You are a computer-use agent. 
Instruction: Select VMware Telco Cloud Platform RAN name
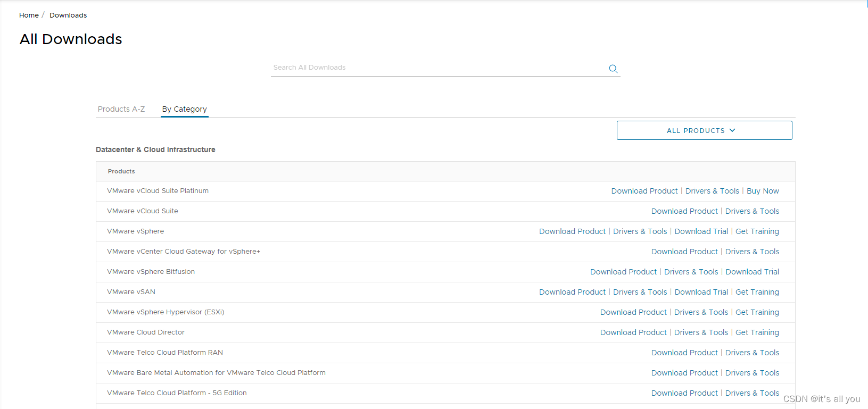coord(165,353)
